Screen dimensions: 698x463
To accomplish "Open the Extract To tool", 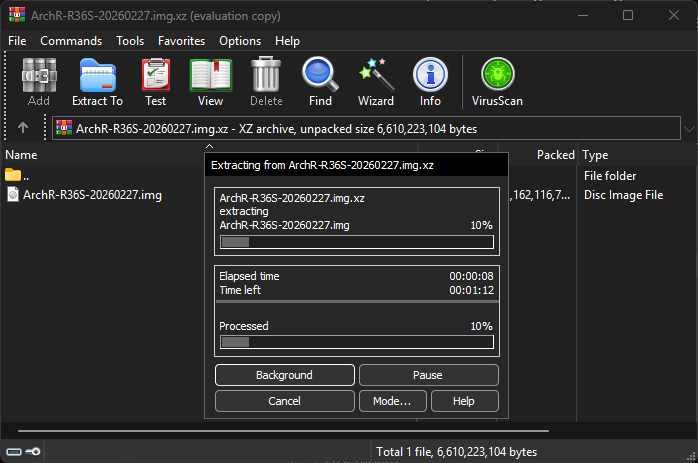I will (x=97, y=82).
